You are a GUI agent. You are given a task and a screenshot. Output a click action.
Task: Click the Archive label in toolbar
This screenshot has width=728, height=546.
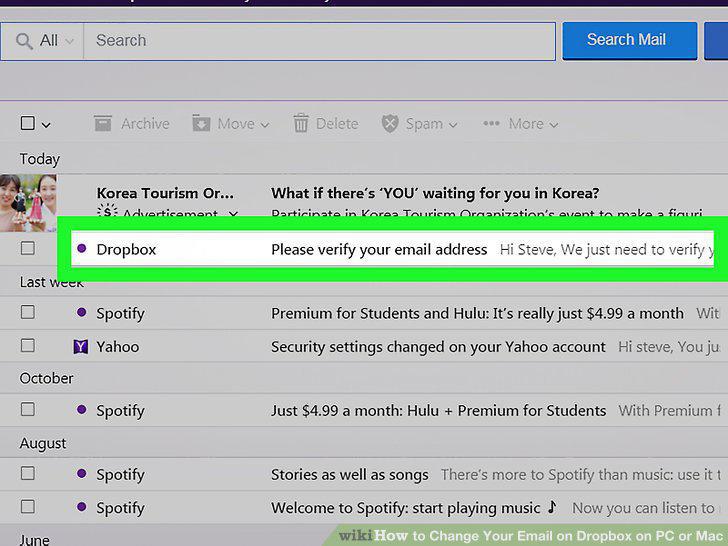coord(145,124)
